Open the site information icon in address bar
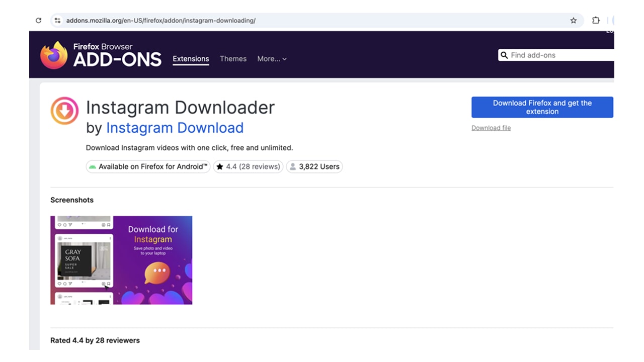Viewport: 644px width, 362px height. point(57,21)
